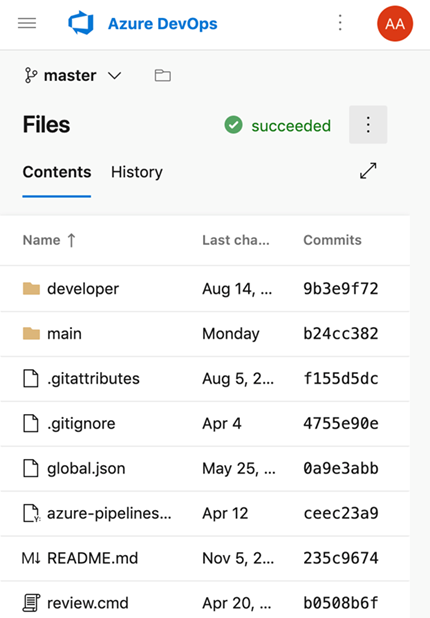Open the global.json file
This screenshot has width=430, height=618.
[86, 469]
